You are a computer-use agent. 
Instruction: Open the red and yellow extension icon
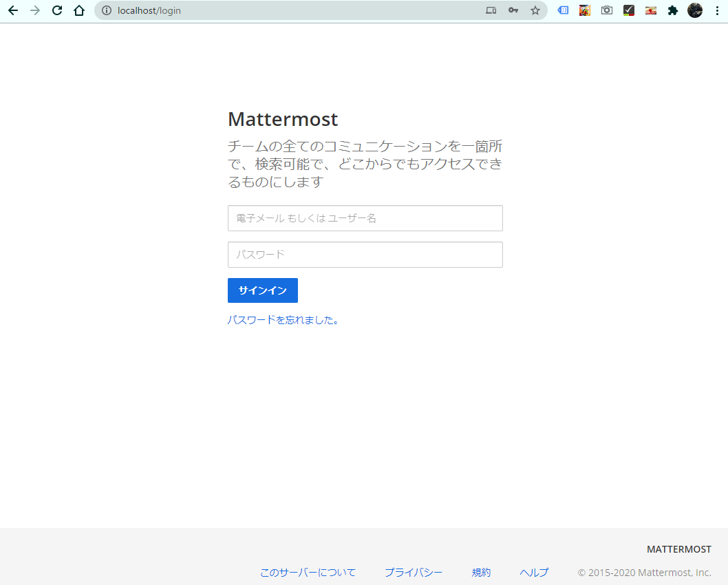click(x=651, y=10)
